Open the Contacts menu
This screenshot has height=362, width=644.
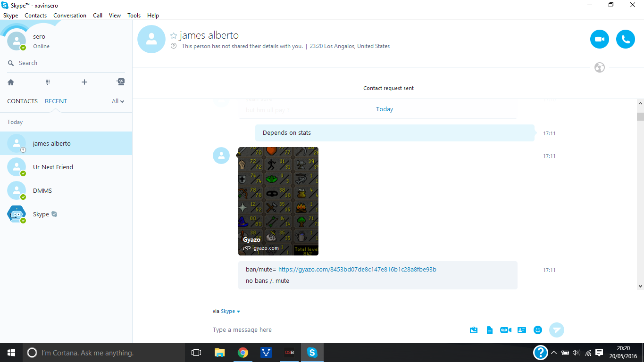36,16
